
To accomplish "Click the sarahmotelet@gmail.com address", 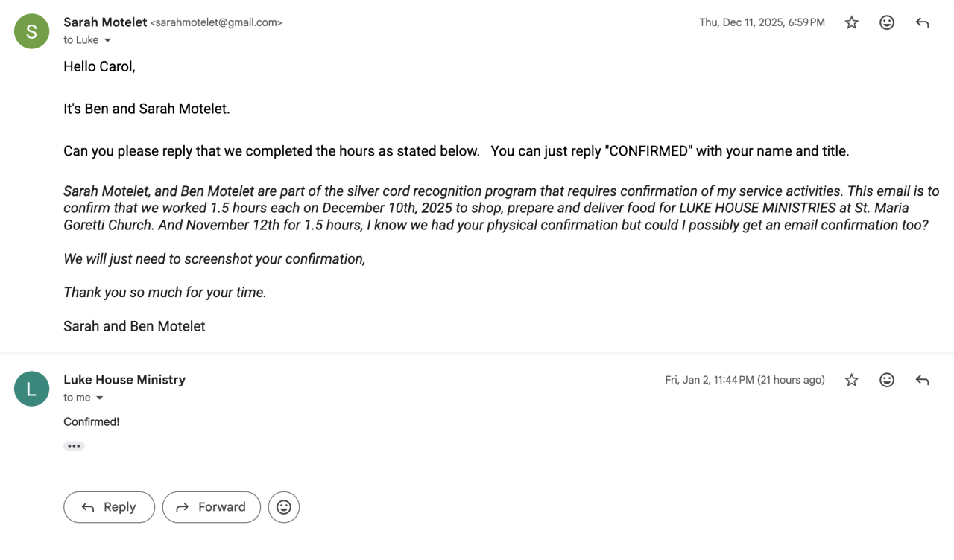I will click(216, 23).
